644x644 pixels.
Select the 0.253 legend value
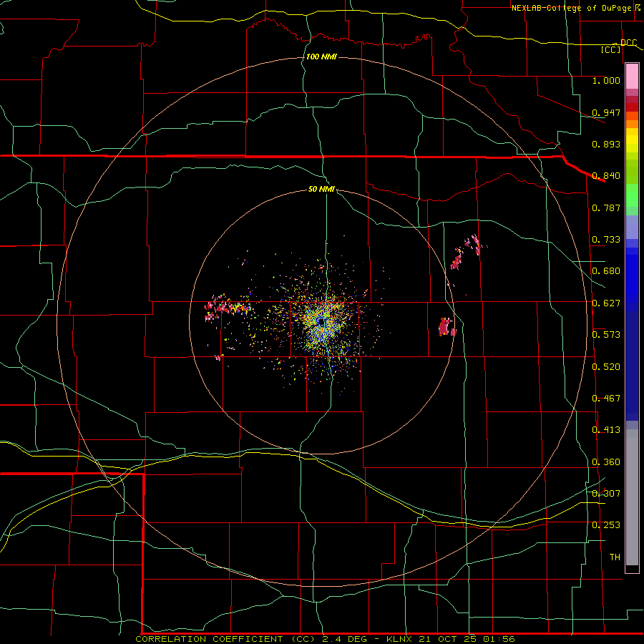coord(606,525)
